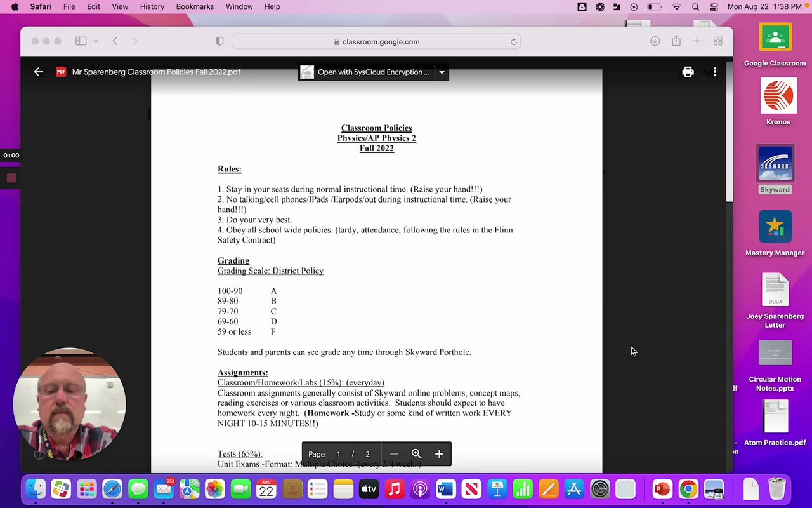The height and width of the screenshot is (508, 812).
Task: Click the page number 1 field
Action: point(338,454)
